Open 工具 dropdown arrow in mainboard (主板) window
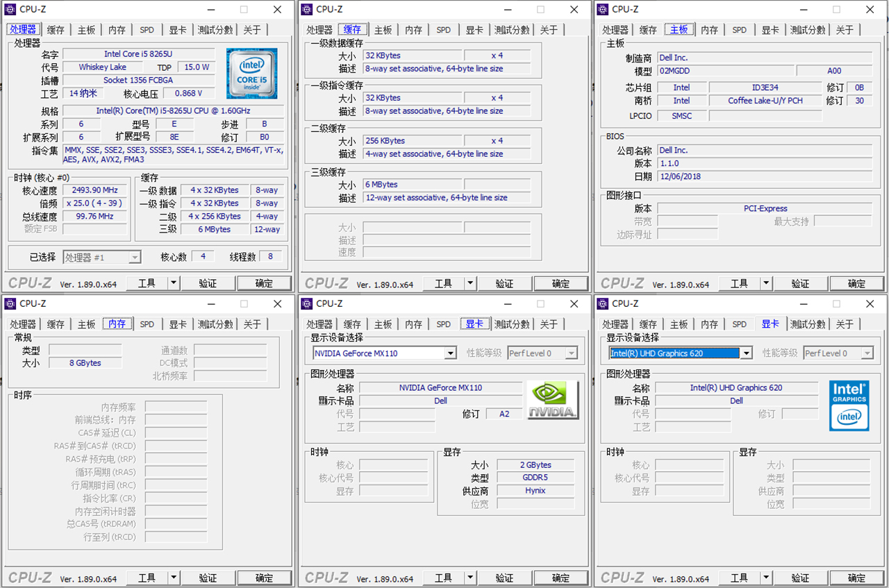Screen dimensions: 889x588 pos(766,283)
